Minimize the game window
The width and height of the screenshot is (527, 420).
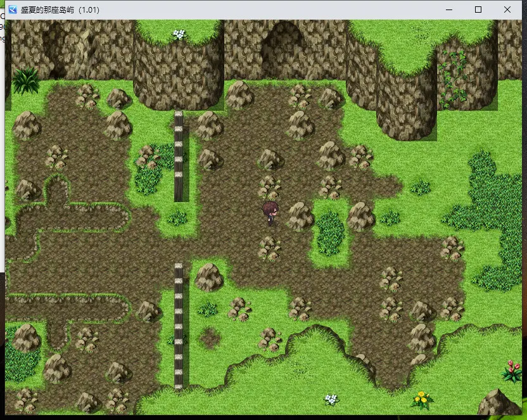pos(449,10)
